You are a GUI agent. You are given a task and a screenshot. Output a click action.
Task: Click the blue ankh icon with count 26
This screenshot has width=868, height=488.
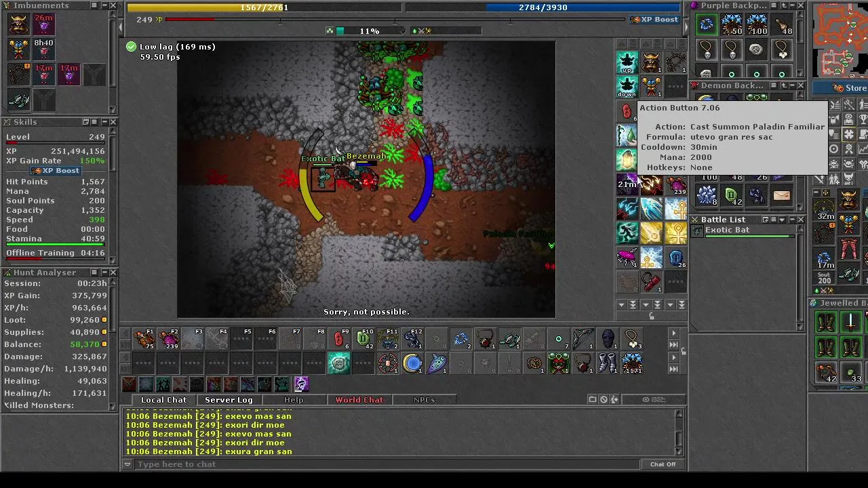(x=675, y=258)
